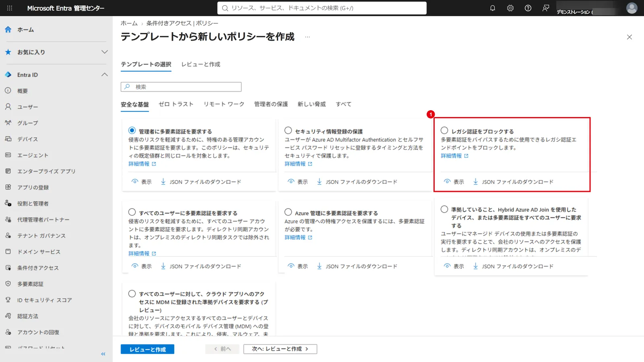Open 多要素認証 shield icon
Image resolution: width=644 pixels, height=362 pixels.
click(8, 284)
